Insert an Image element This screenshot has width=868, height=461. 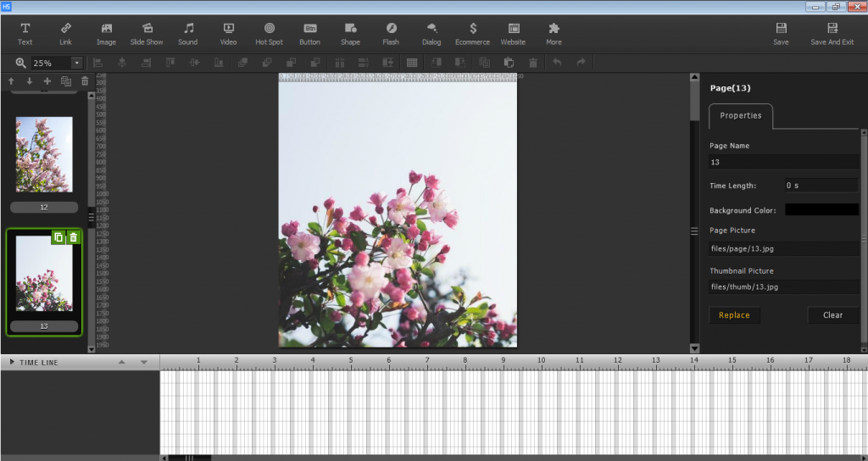[x=106, y=34]
